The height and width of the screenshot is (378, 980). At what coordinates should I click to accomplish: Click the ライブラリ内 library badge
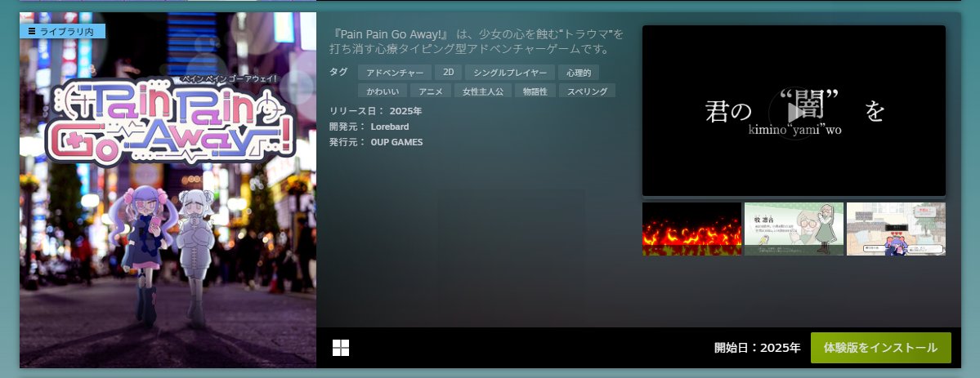pos(62,31)
